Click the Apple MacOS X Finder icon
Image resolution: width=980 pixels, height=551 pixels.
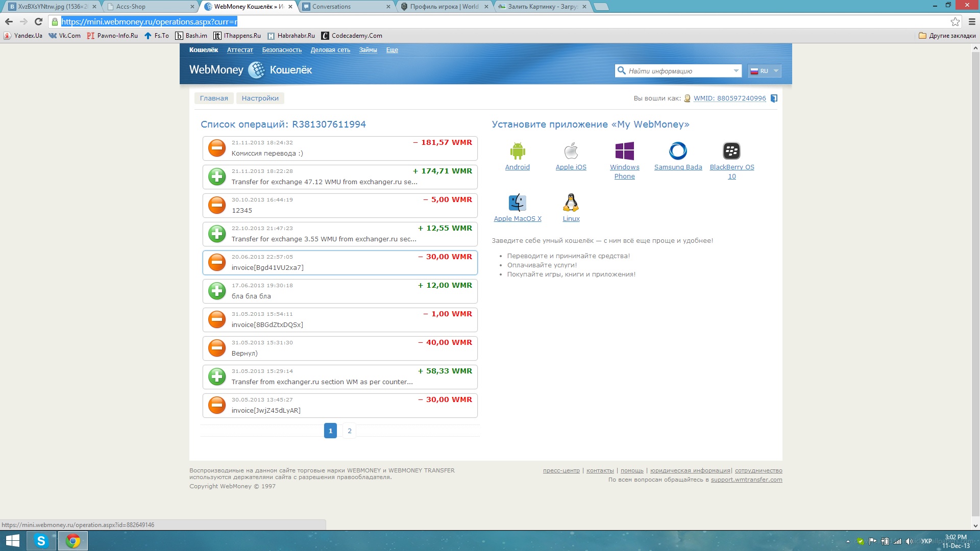click(517, 203)
